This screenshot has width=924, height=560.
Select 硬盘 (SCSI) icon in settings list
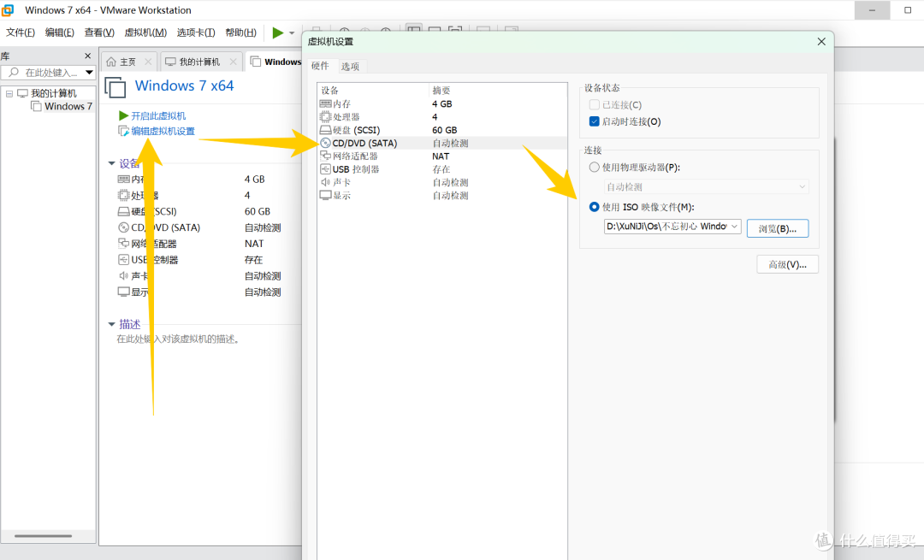(x=325, y=130)
